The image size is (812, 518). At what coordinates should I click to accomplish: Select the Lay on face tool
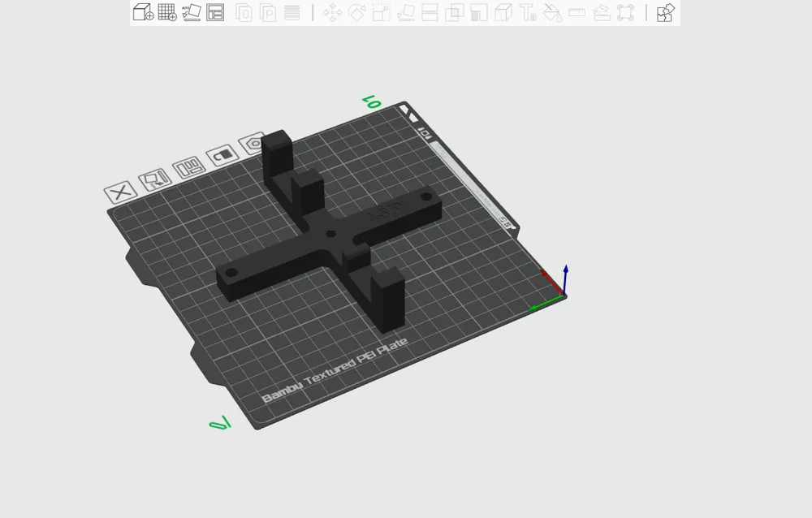click(405, 12)
